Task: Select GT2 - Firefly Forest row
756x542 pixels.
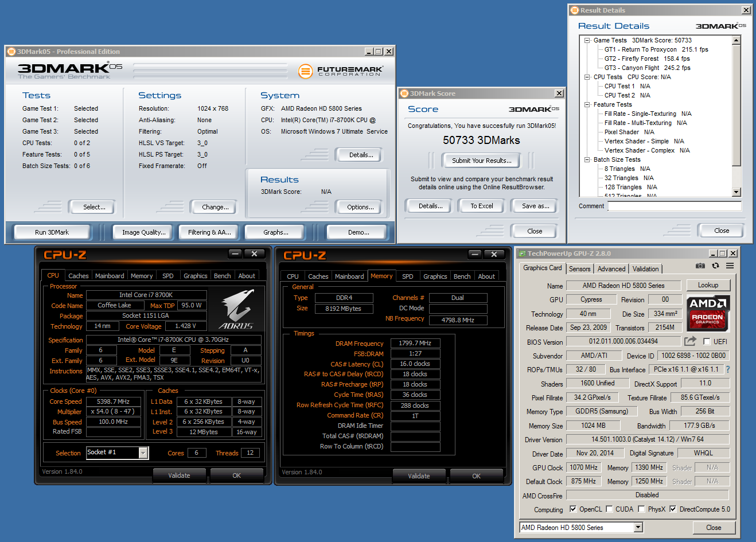Action: click(x=647, y=59)
